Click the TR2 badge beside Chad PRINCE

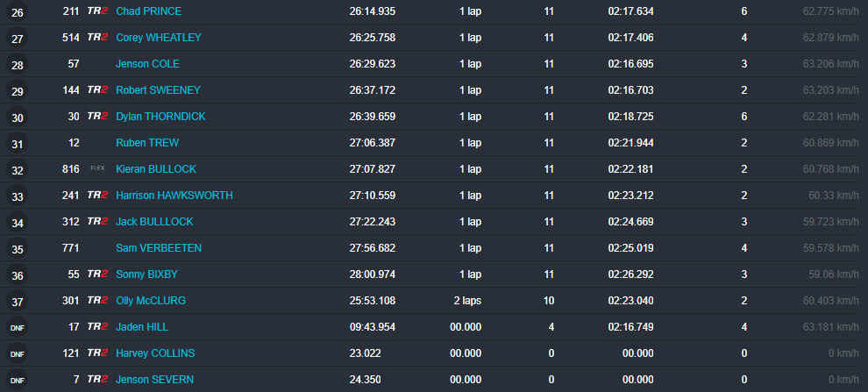[97, 11]
